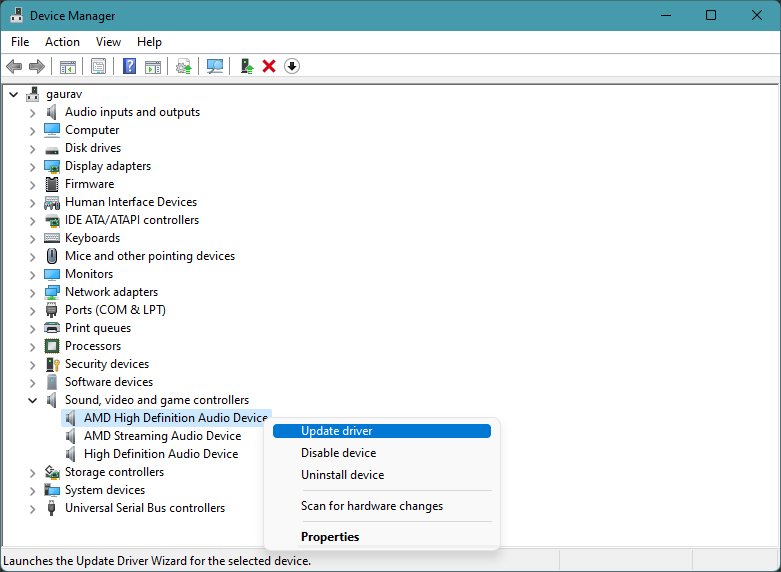
Task: Expand the Display adapters category
Action: (x=32, y=167)
